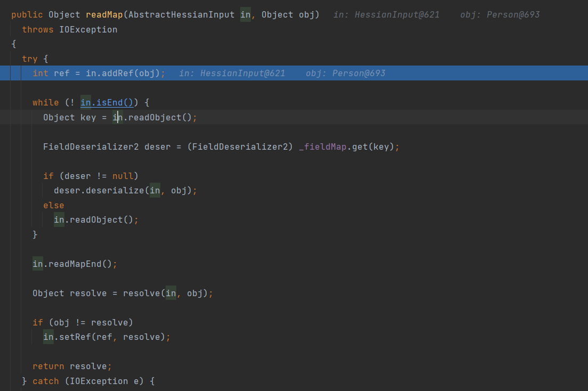Viewport: 588px width, 391px height.
Task: Click the catch keyword
Action: pyautogui.click(x=45, y=381)
